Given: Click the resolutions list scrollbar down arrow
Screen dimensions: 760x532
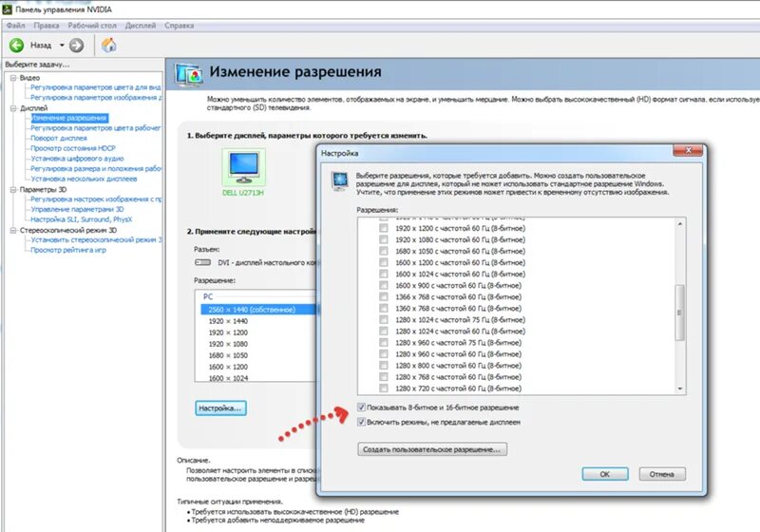Looking at the screenshot, I should pos(679,389).
